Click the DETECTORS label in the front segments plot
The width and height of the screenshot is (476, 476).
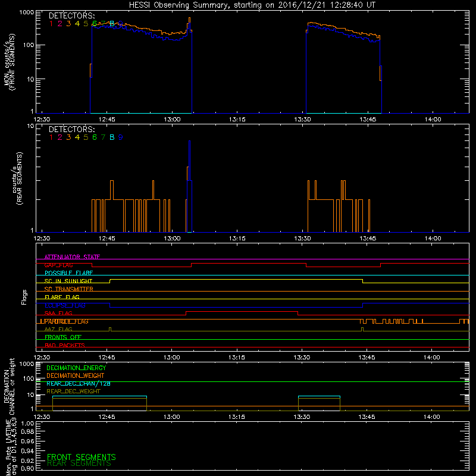[x=71, y=15]
